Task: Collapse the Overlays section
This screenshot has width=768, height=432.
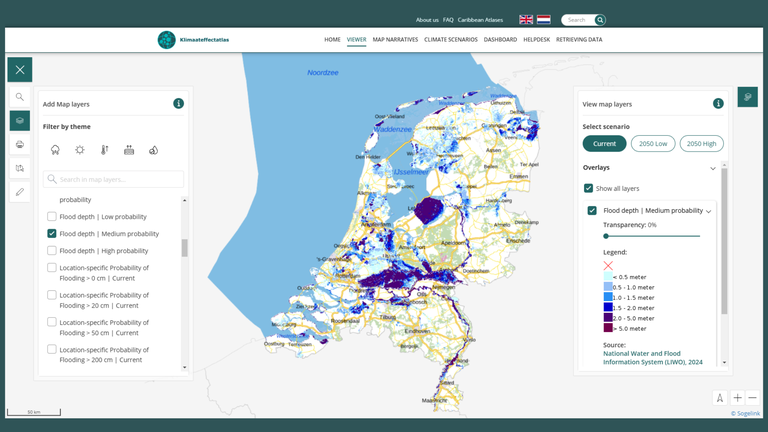Action: (712, 168)
